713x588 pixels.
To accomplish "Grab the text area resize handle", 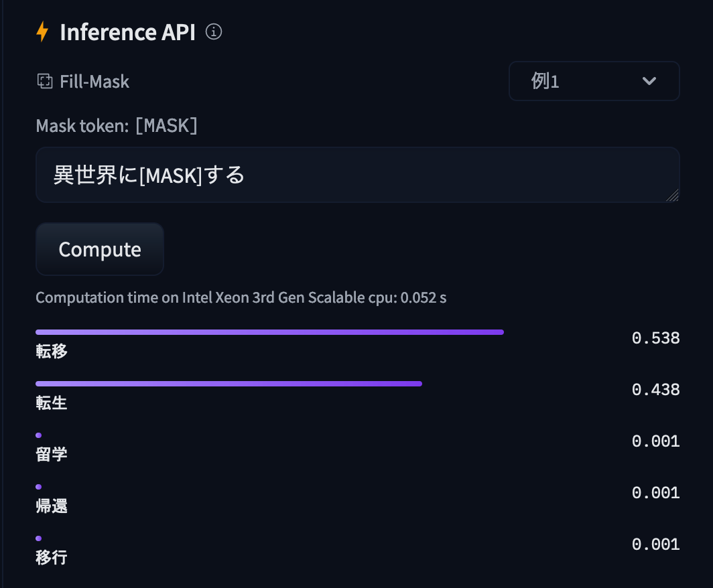I will (673, 196).
